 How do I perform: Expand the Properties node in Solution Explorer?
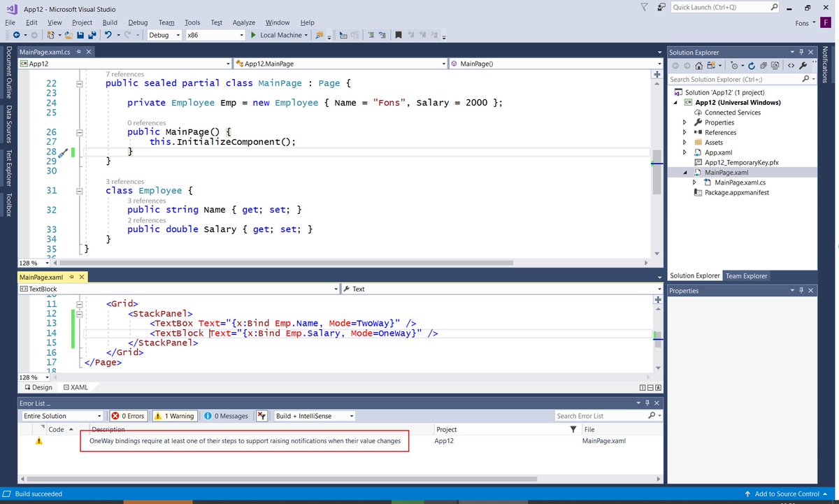click(684, 122)
